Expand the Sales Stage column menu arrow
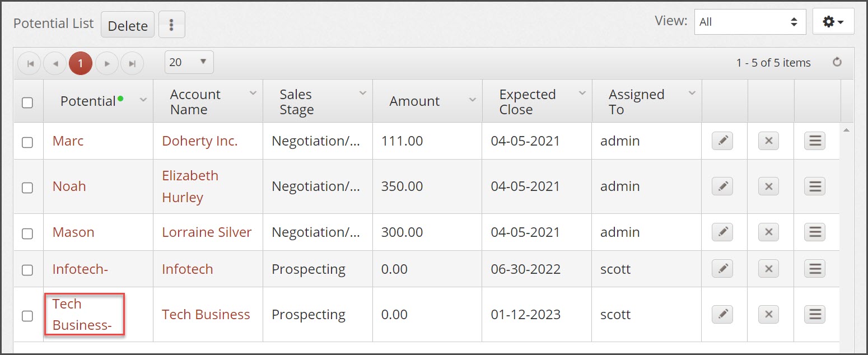Viewport: 868px width, 355px height. [x=362, y=94]
